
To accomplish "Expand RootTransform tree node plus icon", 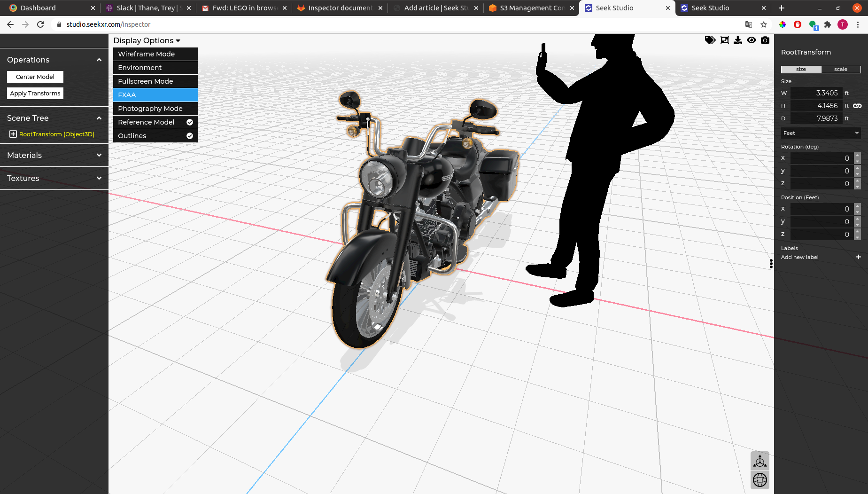I will (13, 134).
